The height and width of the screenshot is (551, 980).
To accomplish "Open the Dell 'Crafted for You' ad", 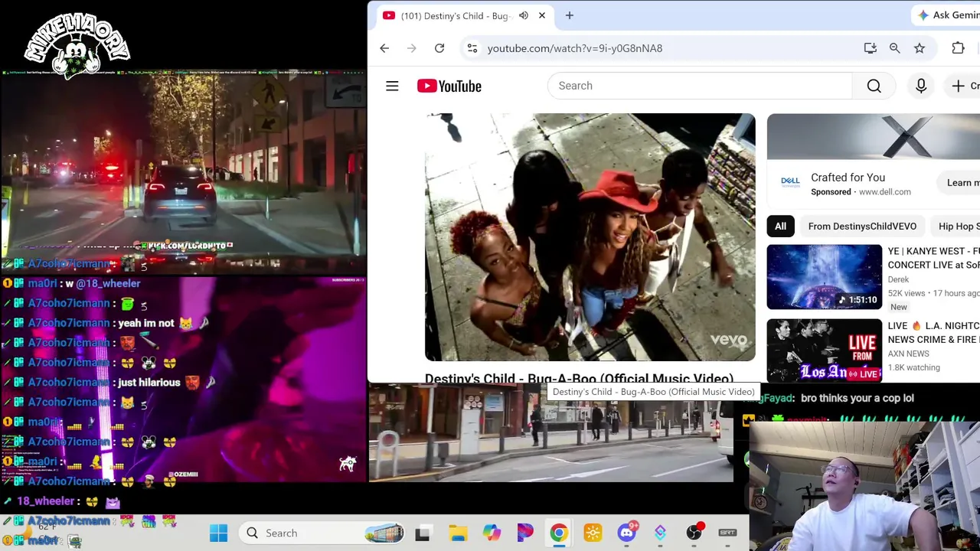I will (x=848, y=178).
